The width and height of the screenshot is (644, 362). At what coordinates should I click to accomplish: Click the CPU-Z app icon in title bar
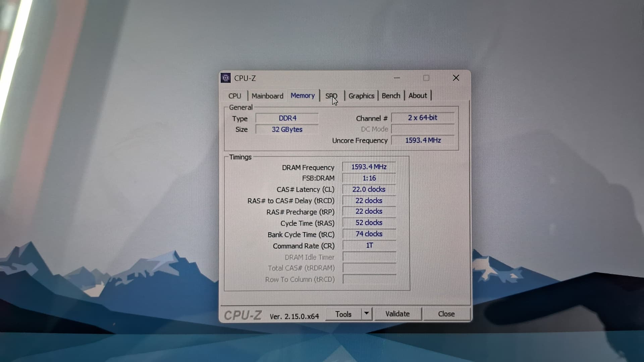[x=226, y=78]
